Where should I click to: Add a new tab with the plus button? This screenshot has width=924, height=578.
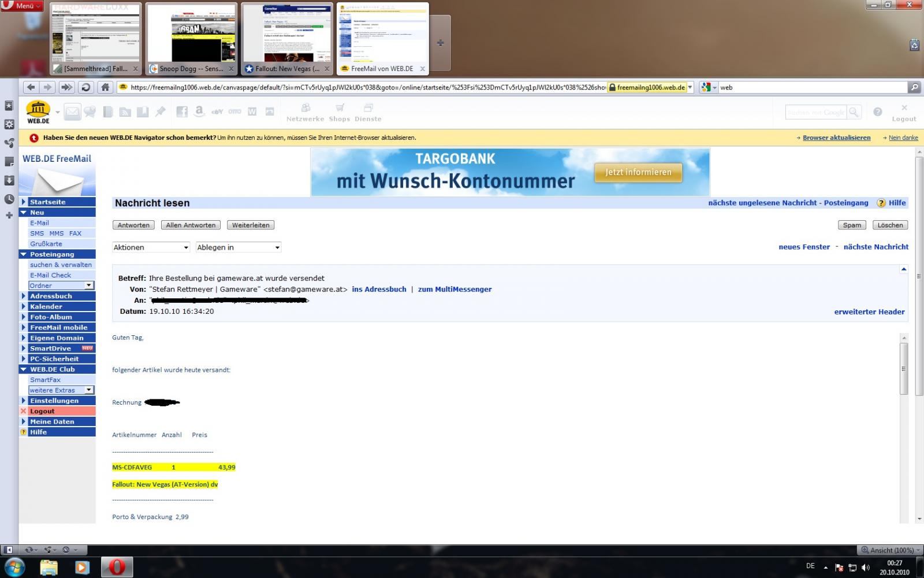(x=440, y=43)
